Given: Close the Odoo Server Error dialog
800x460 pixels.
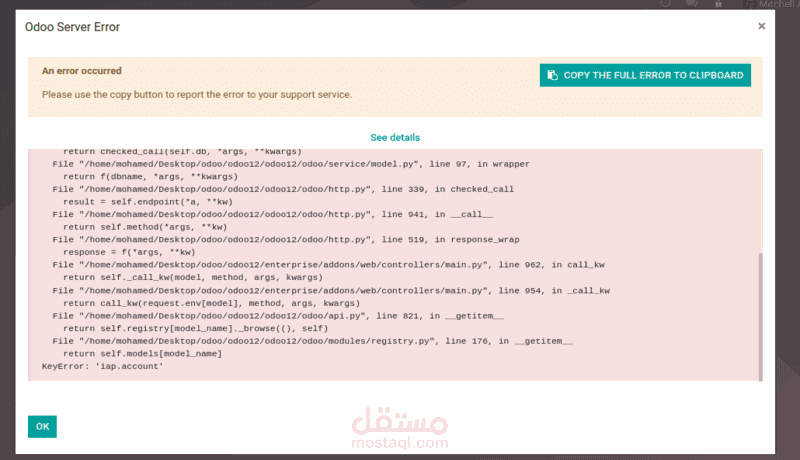Looking at the screenshot, I should (x=761, y=26).
